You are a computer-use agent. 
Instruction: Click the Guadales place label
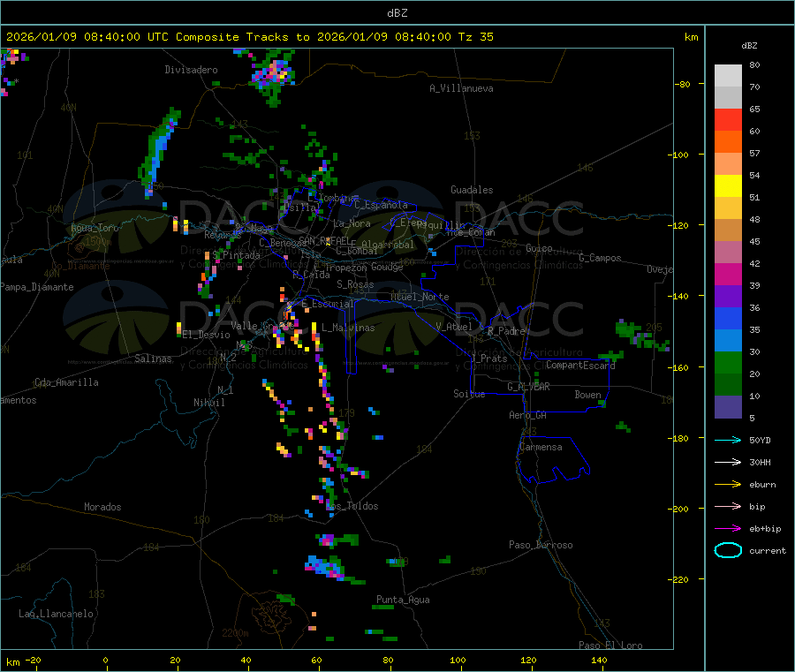472,190
